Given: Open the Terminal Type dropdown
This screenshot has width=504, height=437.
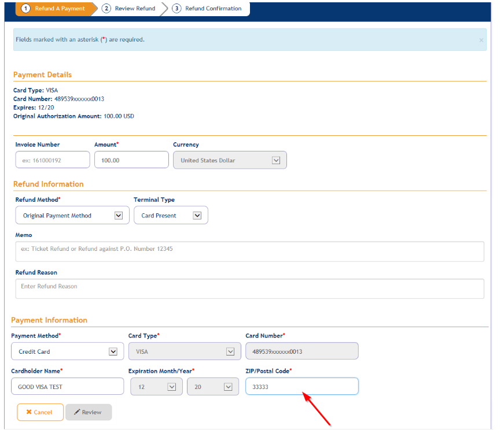Looking at the screenshot, I should coord(171,216).
